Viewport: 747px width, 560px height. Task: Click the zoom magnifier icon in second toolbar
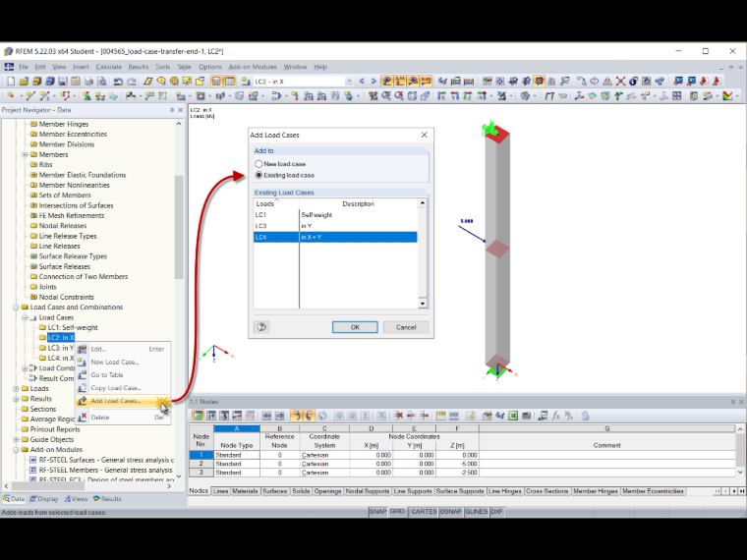(386, 96)
